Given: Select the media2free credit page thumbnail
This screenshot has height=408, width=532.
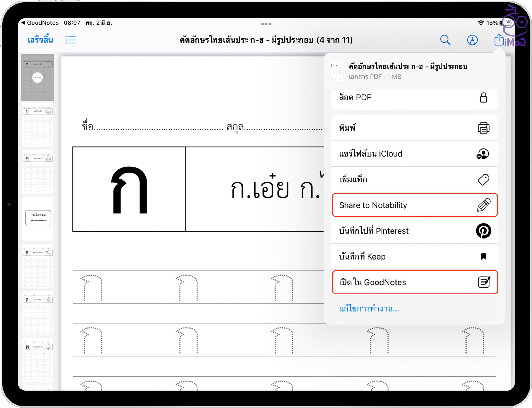Looking at the screenshot, I should click(38, 219).
